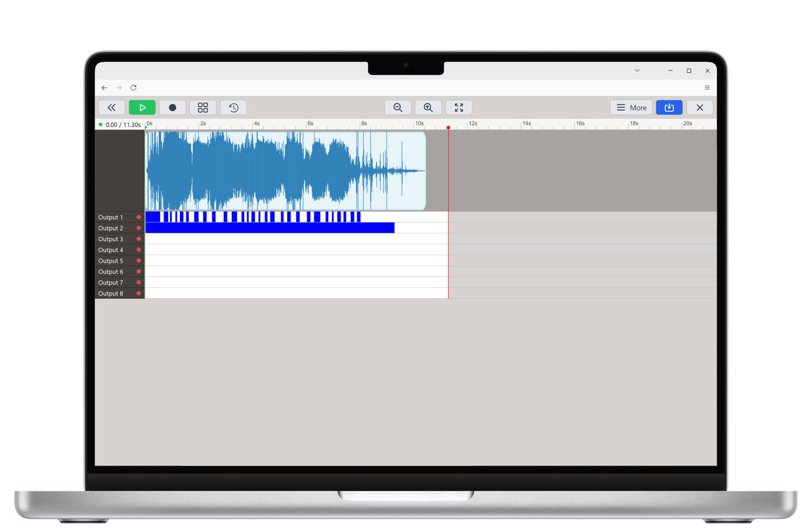The image size is (812, 528).
Task: Go forward with the browser forward arrow
Action: click(119, 88)
